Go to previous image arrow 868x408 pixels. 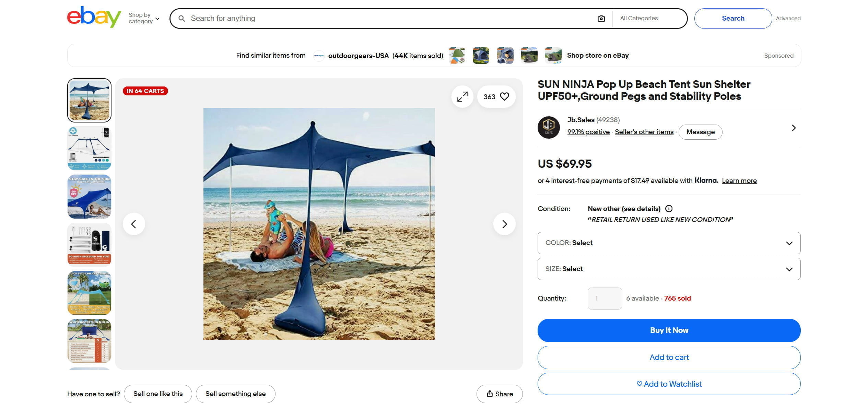pyautogui.click(x=134, y=224)
